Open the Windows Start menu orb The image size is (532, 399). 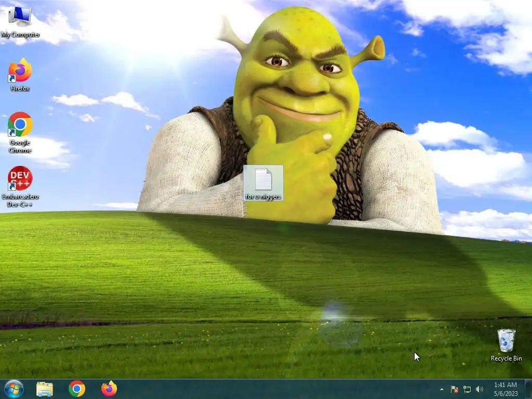point(14,389)
